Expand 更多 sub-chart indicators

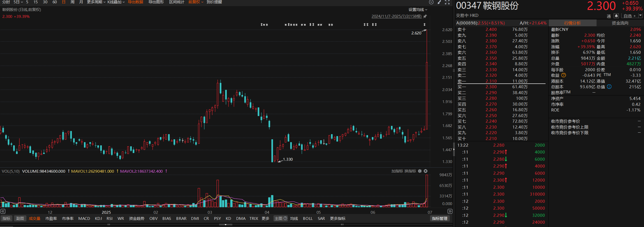266,218
